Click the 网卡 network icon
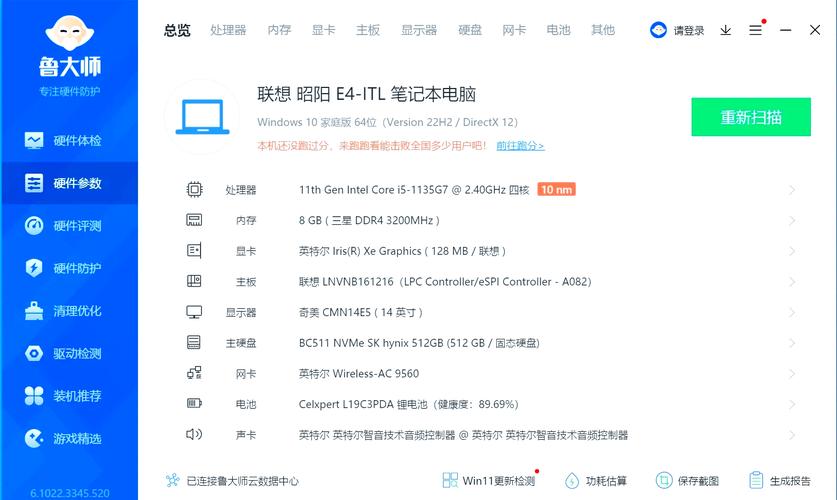The height and width of the screenshot is (500, 837). coord(194,372)
